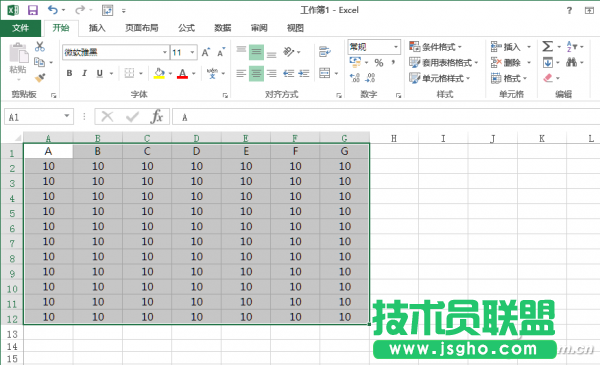This screenshot has height=365, width=600.
Task: Align text to the right
Action: pos(272,73)
